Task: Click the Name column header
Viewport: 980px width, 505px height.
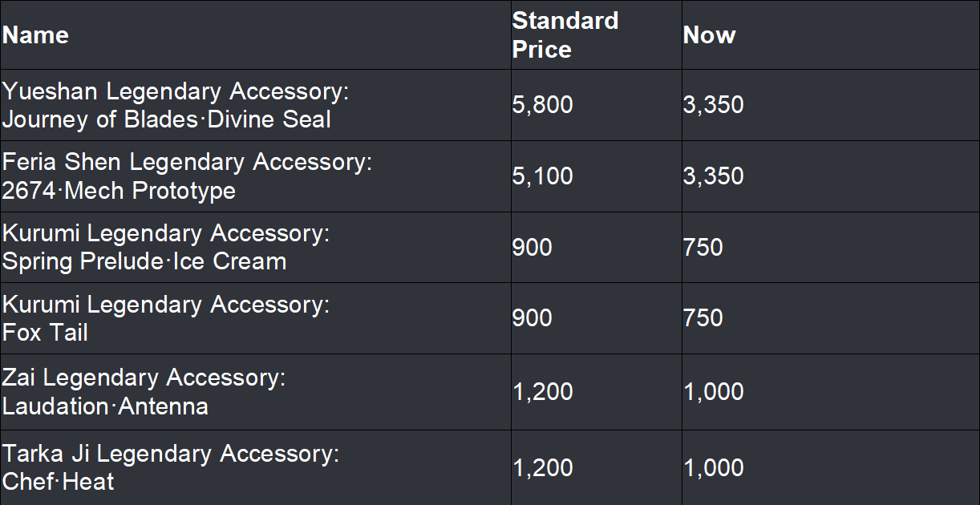Action: 36,35
